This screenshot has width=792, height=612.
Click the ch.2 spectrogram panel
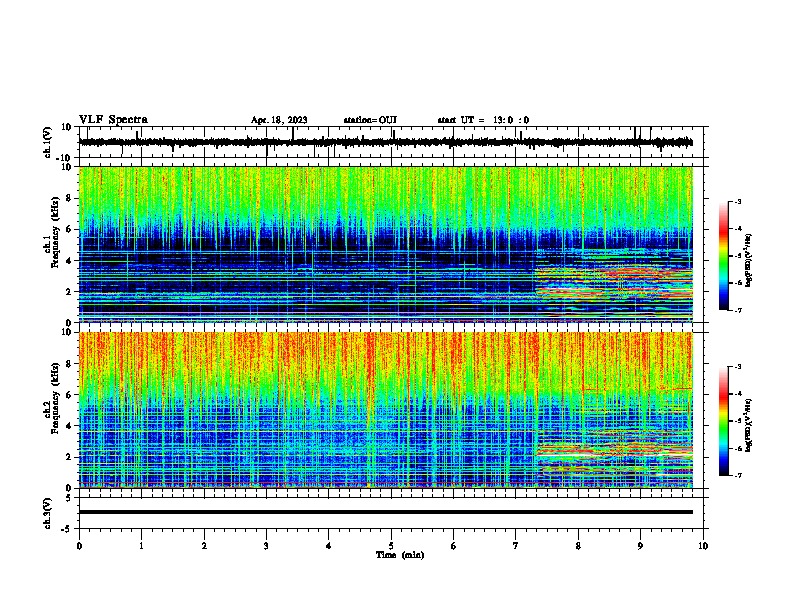click(x=386, y=410)
